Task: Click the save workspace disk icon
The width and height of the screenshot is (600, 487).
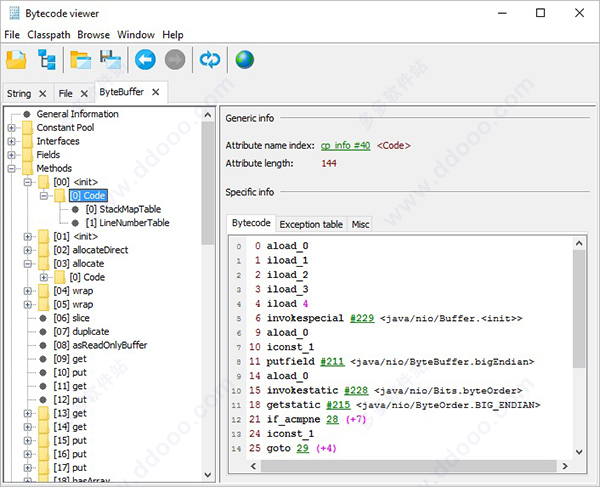Action: click(110, 60)
